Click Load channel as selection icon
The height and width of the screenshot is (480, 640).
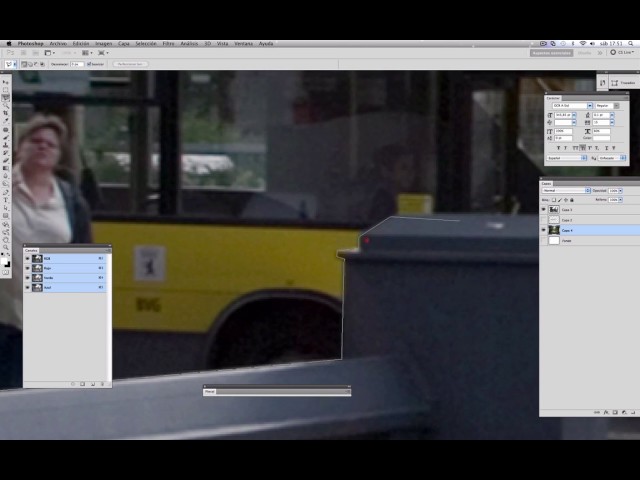(73, 384)
